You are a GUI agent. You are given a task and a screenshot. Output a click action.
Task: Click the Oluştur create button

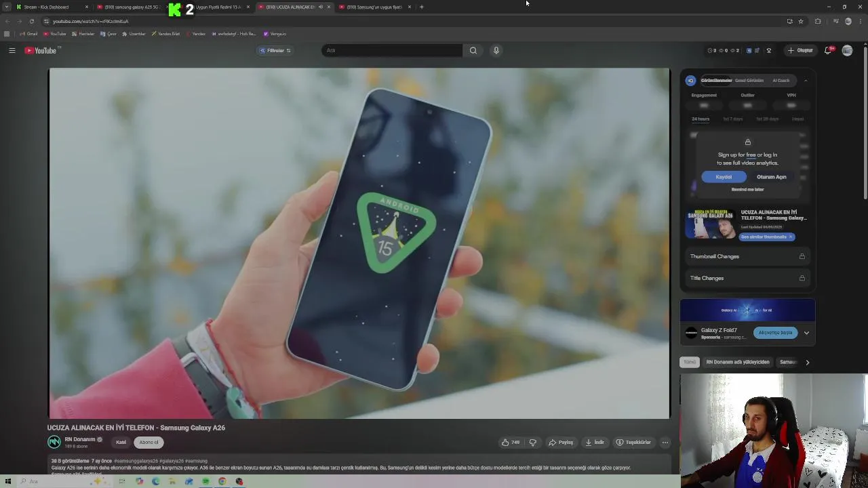pos(800,50)
